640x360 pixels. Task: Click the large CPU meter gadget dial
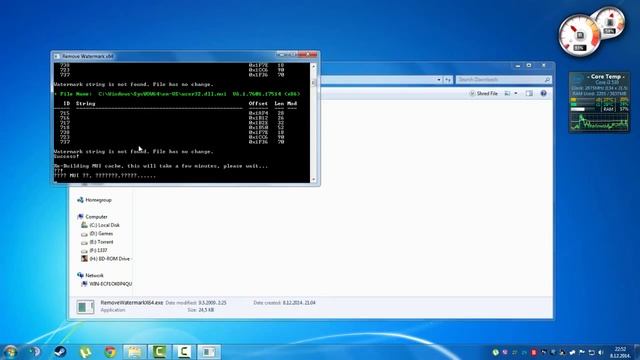coord(579,36)
